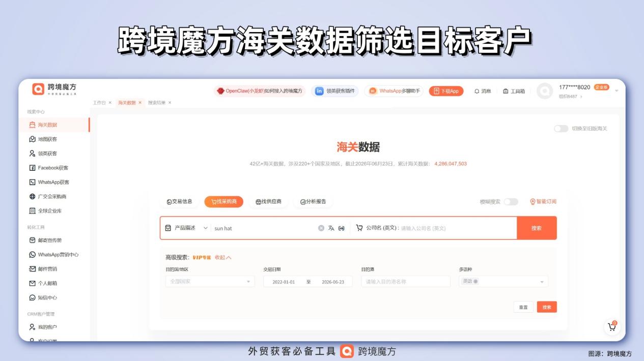This screenshot has height=361, width=644.
Task: Open WhatsApp营销中心 in the sidebar
Action: click(53, 254)
